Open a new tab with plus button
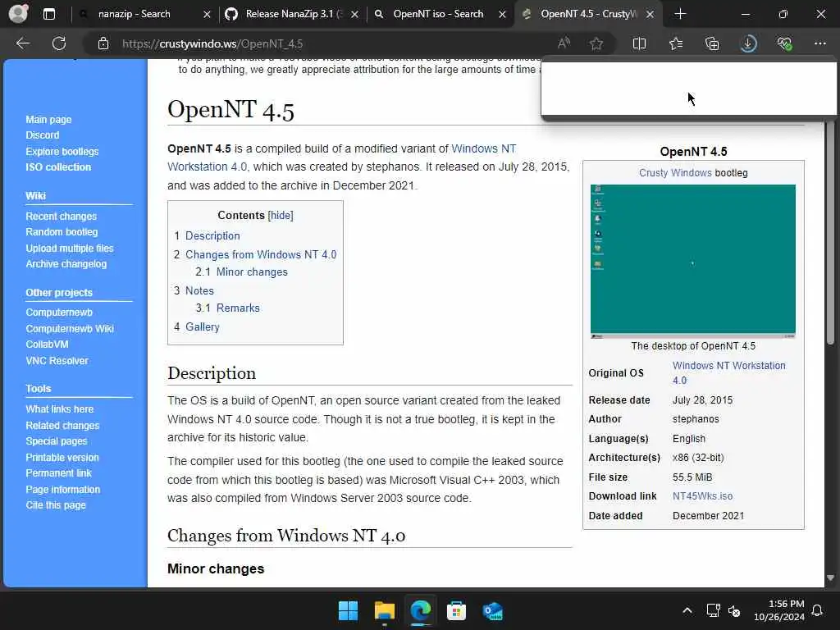 tap(680, 14)
